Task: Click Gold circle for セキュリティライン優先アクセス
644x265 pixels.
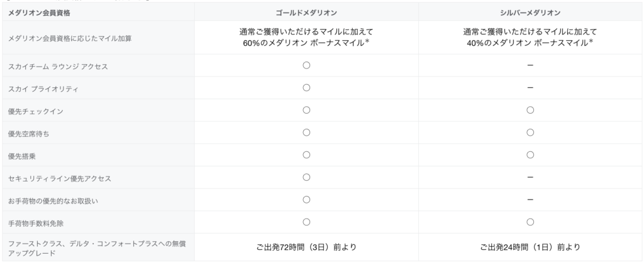Action: click(306, 177)
